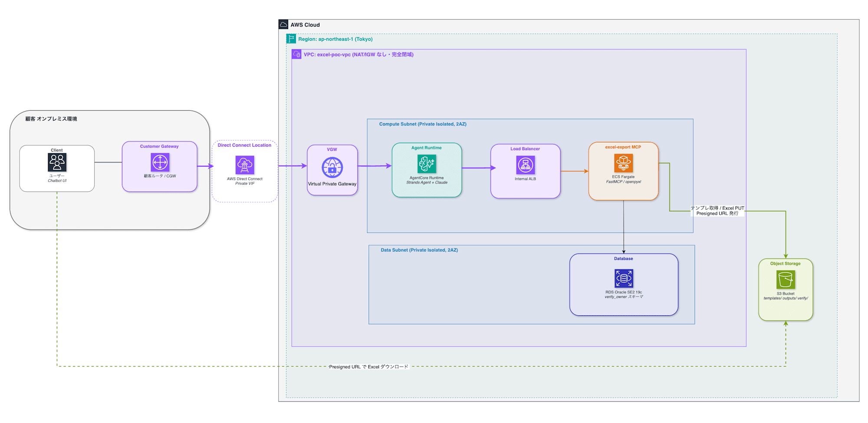The height and width of the screenshot is (423, 868).
Task: Select the 'excel-export MCP' heading
Action: (x=623, y=147)
